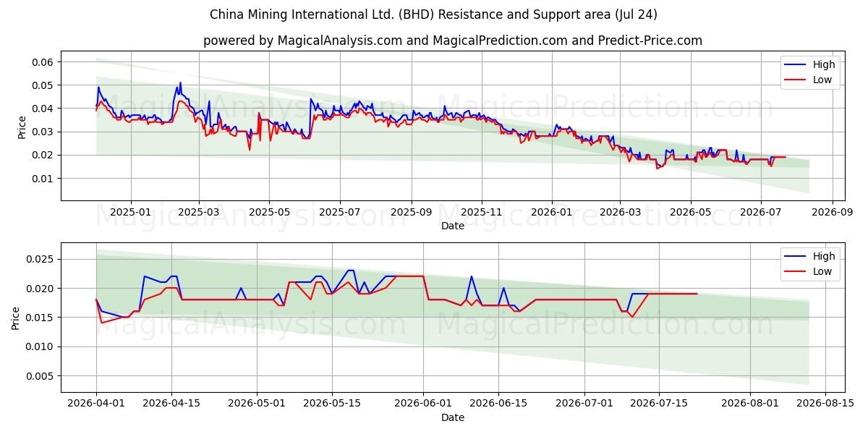The image size is (868, 434).
Task: Click bottom chart y-axis value '0.025'
Action: pyautogui.click(x=41, y=259)
